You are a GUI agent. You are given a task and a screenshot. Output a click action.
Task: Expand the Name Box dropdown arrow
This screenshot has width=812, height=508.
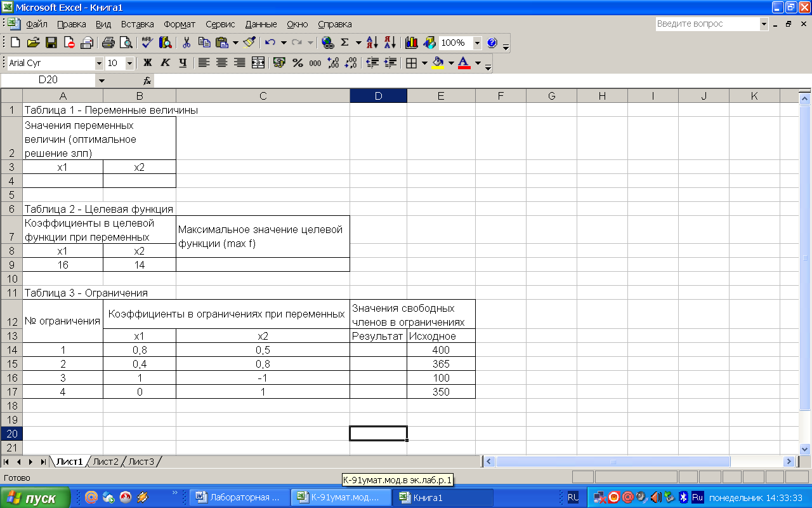101,81
